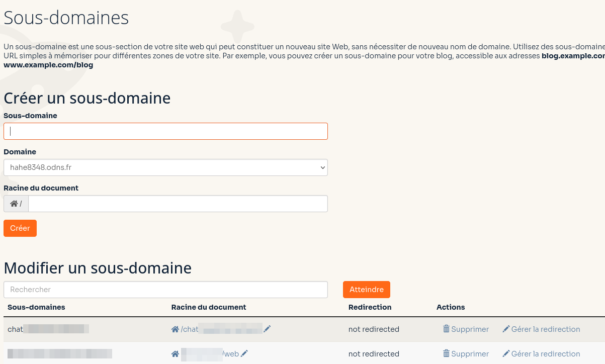Image resolution: width=605 pixels, height=364 pixels.
Task: Click the trash icon beside first Supprimer action
Action: click(446, 329)
